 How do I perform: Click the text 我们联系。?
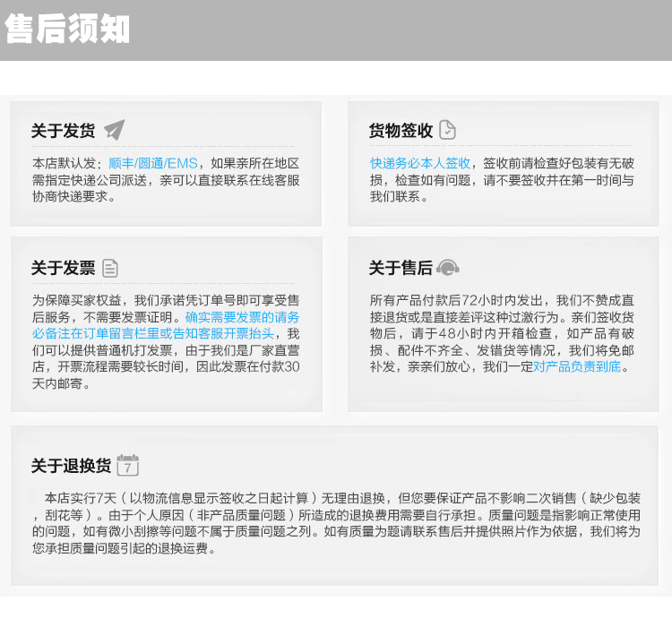399,197
